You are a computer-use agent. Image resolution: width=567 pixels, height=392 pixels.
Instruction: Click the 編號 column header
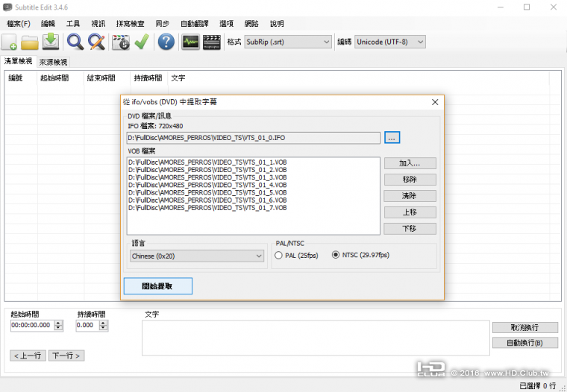pyautogui.click(x=21, y=78)
